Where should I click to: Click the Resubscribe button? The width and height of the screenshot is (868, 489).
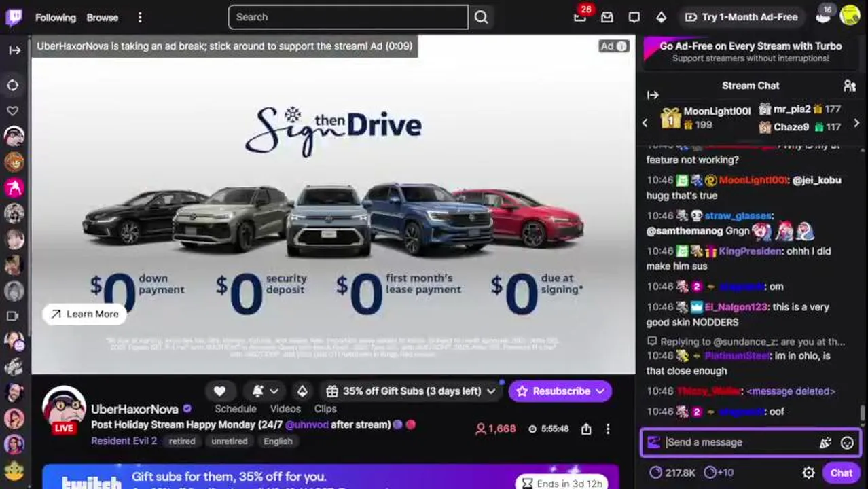click(560, 391)
